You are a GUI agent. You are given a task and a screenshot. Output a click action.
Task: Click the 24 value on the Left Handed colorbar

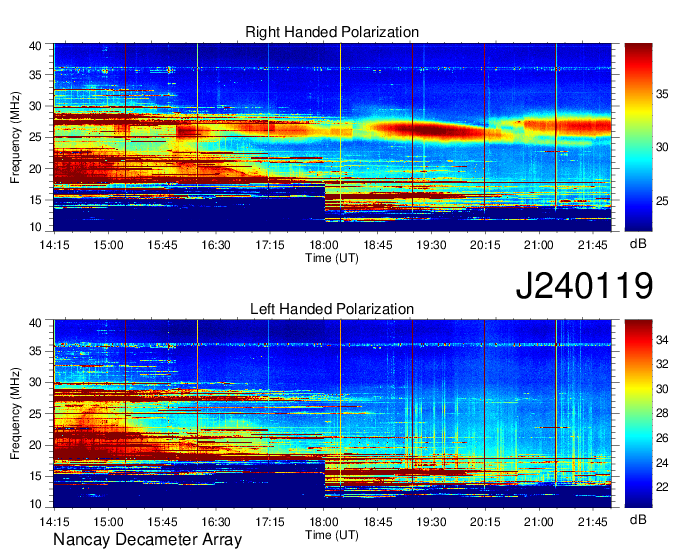(x=662, y=463)
